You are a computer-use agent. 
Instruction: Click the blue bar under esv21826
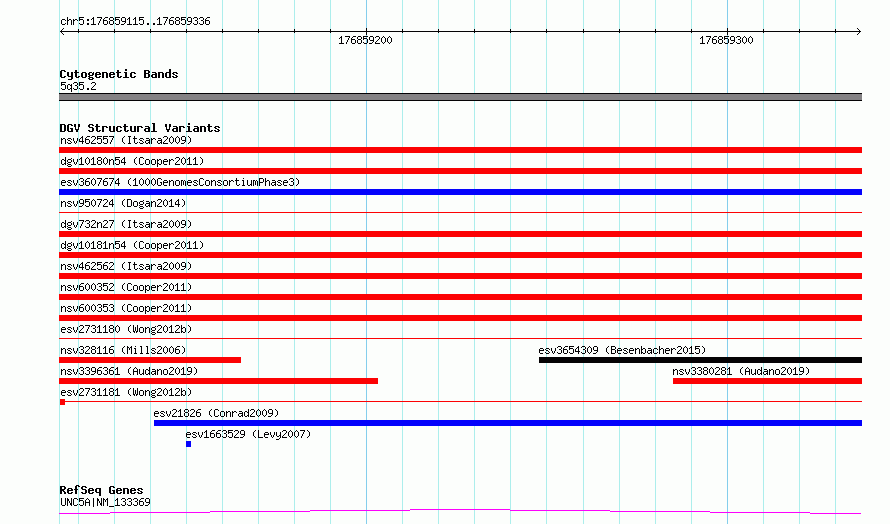point(508,423)
